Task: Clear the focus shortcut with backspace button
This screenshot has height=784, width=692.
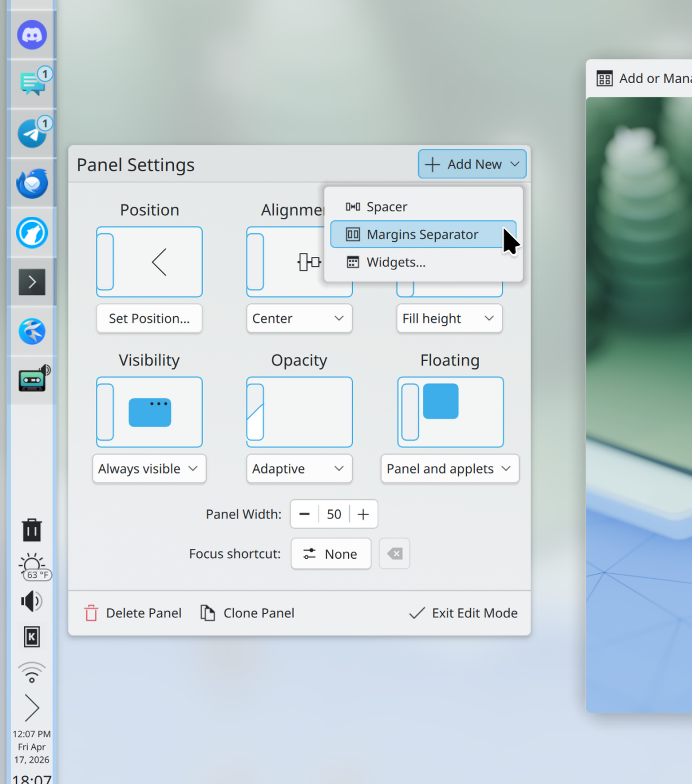Action: pos(395,554)
